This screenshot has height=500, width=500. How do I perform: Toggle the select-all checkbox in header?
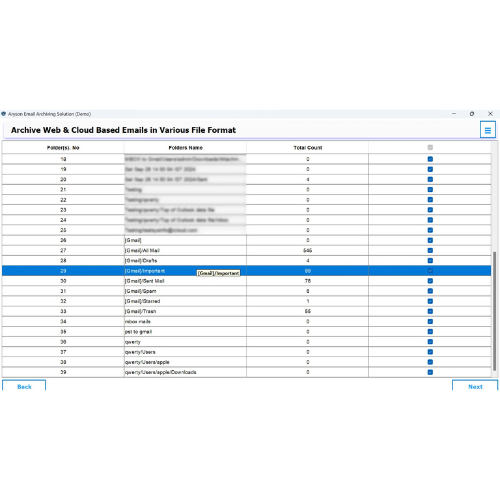[x=430, y=147]
